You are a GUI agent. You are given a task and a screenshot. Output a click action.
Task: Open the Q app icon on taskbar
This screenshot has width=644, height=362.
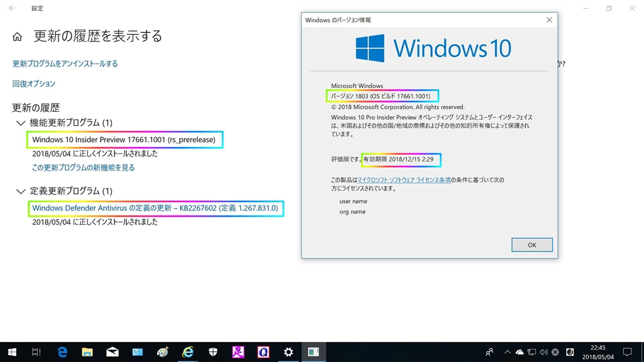[264, 352]
